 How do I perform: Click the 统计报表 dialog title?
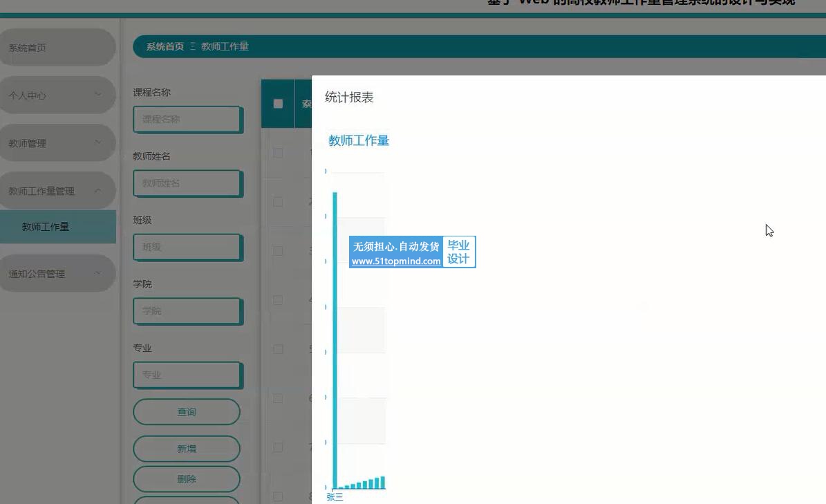(x=349, y=97)
